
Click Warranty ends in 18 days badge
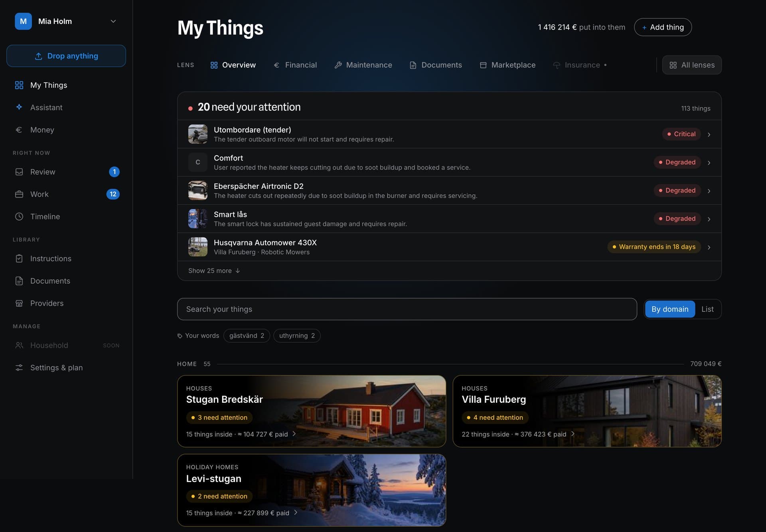[x=654, y=247]
